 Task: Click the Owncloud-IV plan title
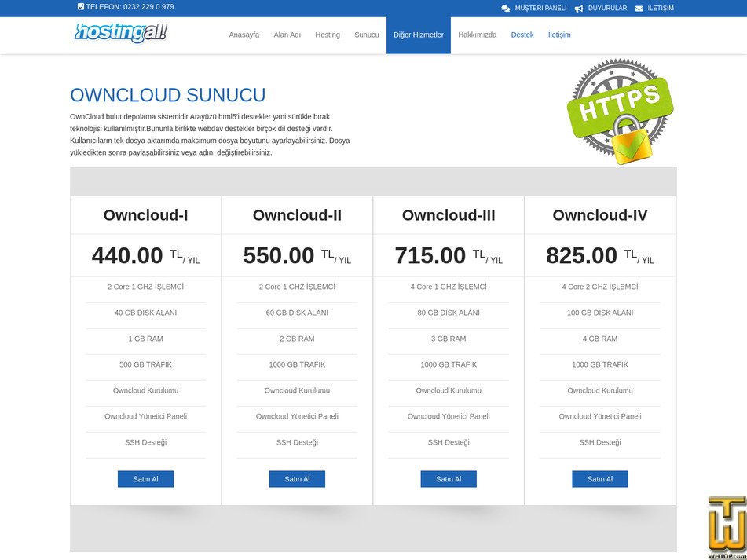tap(600, 215)
